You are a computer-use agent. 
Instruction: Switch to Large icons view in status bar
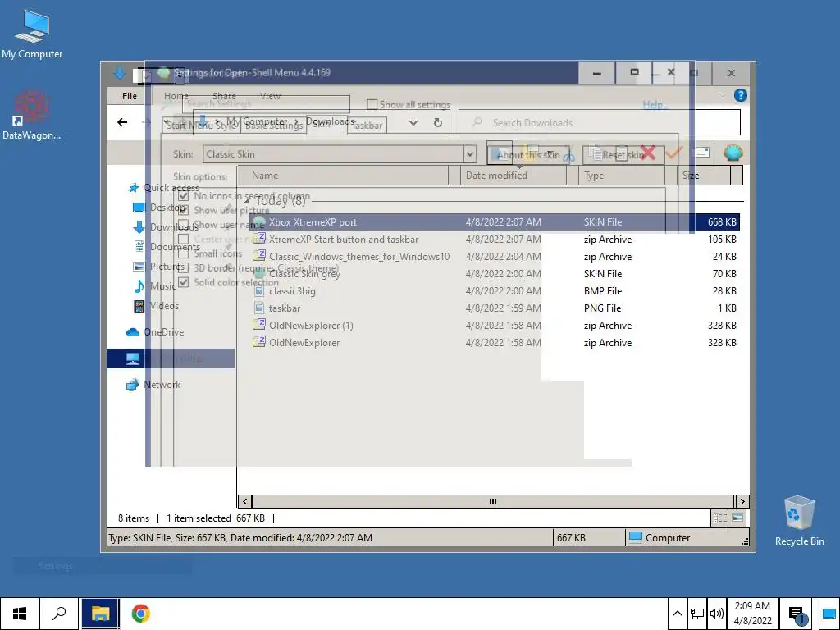737,518
